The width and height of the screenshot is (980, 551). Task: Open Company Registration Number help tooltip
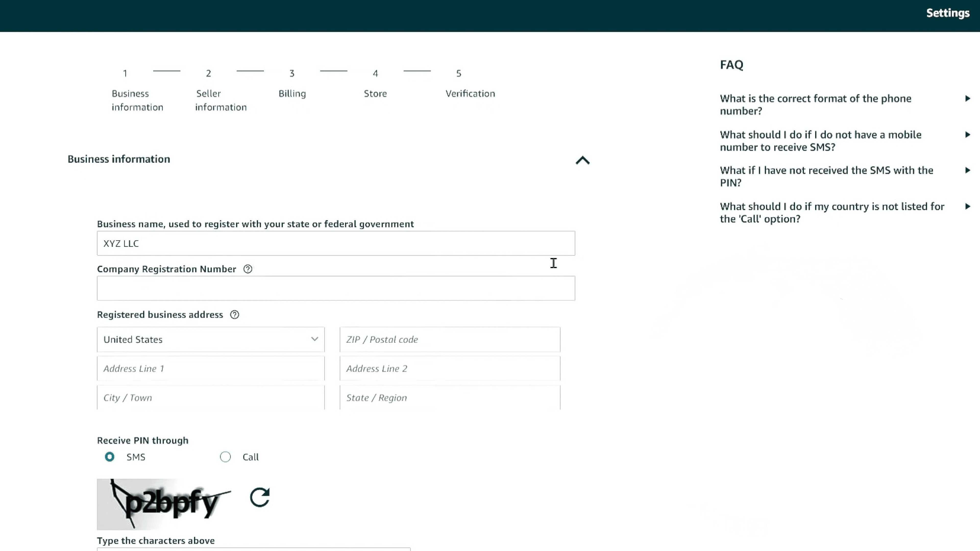point(248,269)
